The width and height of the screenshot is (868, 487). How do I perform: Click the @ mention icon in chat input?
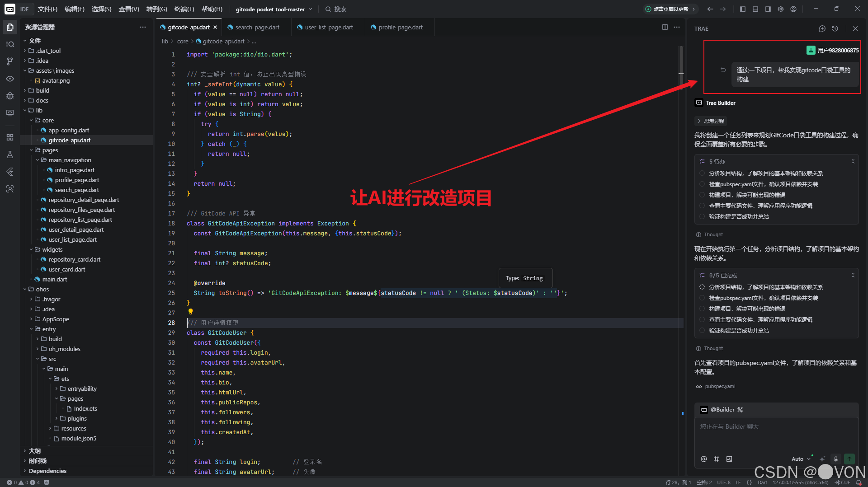[704, 459]
